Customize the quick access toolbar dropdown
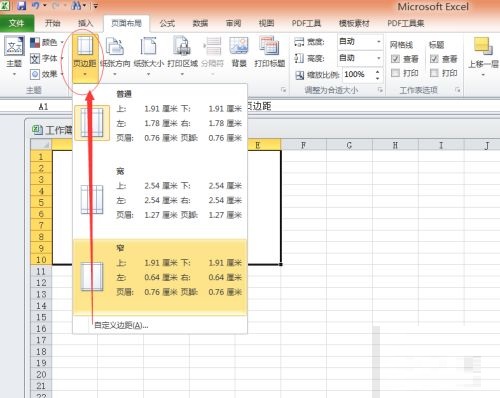The width and height of the screenshot is (500, 398). 95,6
